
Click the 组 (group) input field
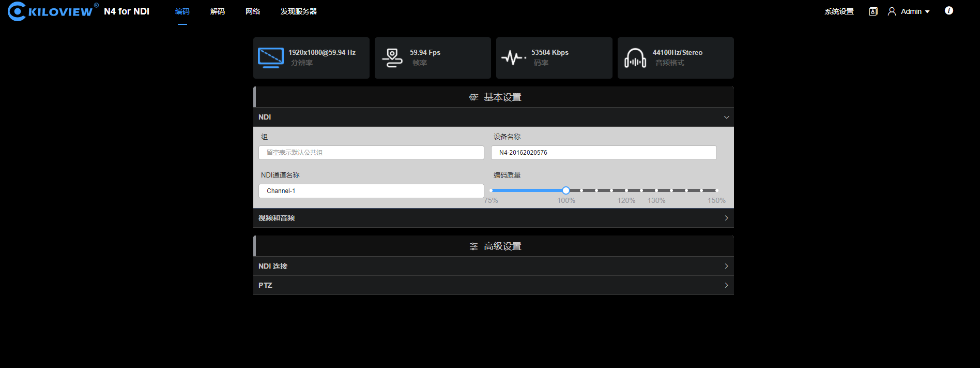point(371,153)
